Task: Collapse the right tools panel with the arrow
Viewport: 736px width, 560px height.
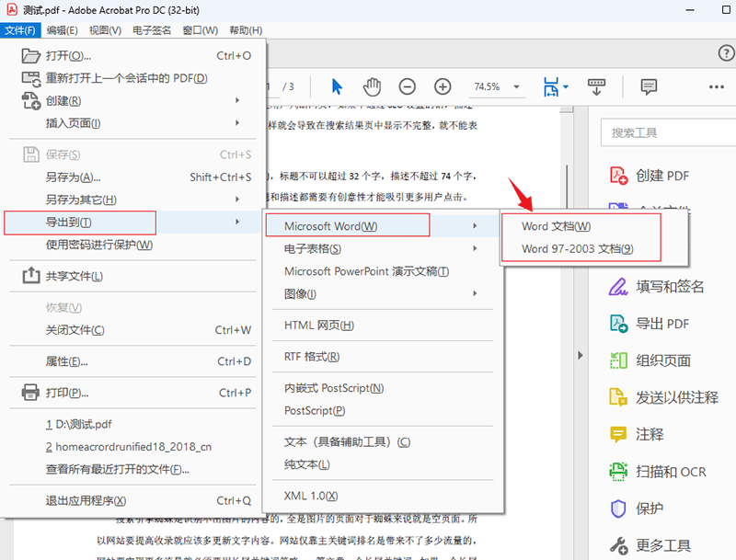Action: pyautogui.click(x=581, y=354)
